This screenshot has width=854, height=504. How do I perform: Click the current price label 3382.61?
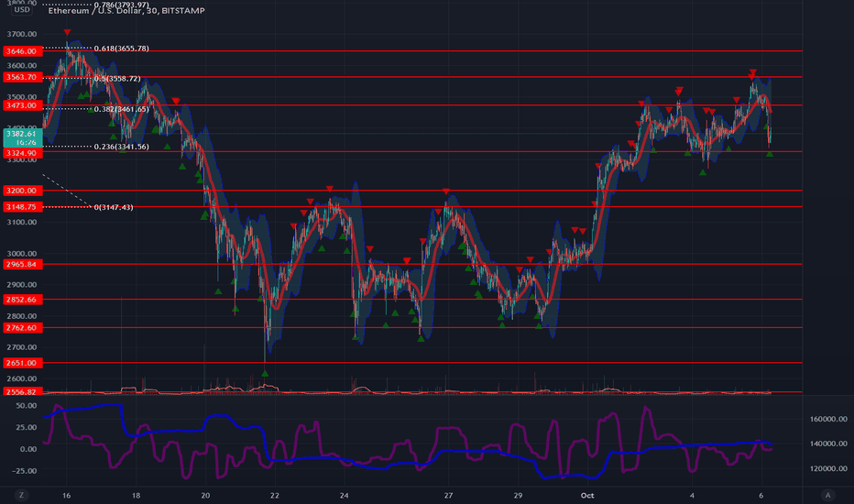coord(23,137)
